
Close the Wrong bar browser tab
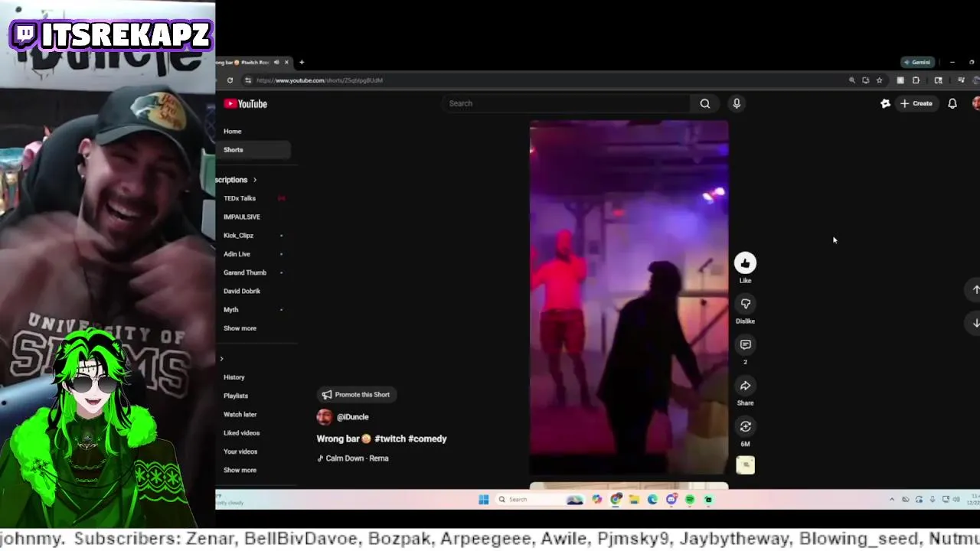(287, 62)
